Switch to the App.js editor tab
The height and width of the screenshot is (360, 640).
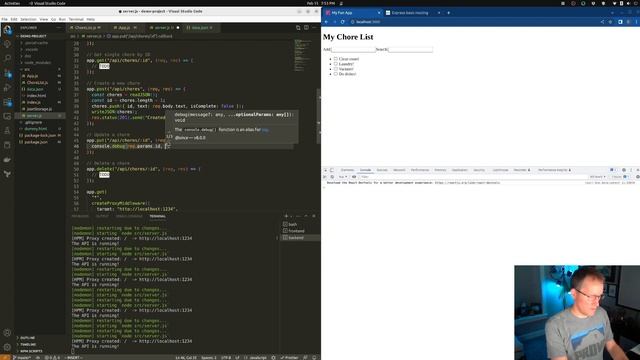point(124,28)
